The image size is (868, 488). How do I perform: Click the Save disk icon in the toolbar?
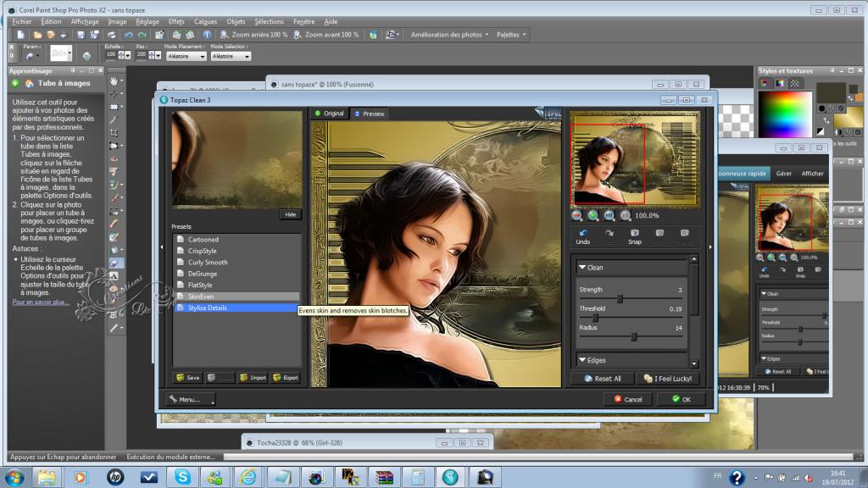[81, 35]
